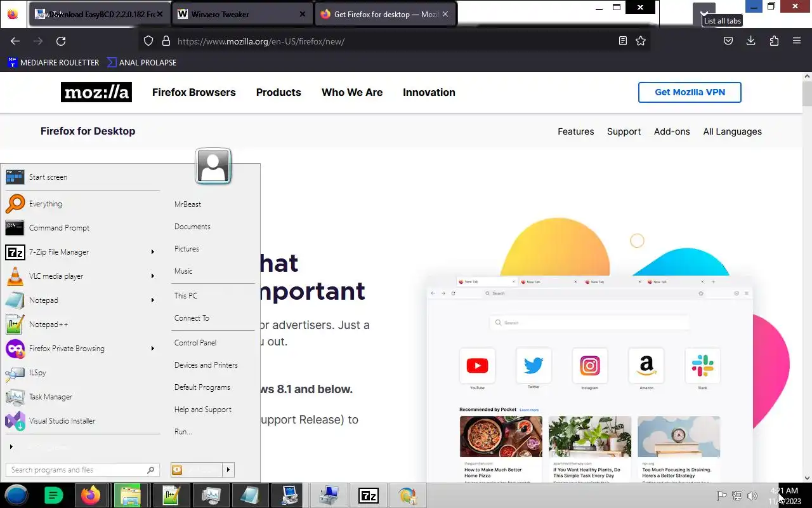This screenshot has height=508, width=812.
Task: Open ILSpy from Start menu
Action: tap(82, 373)
